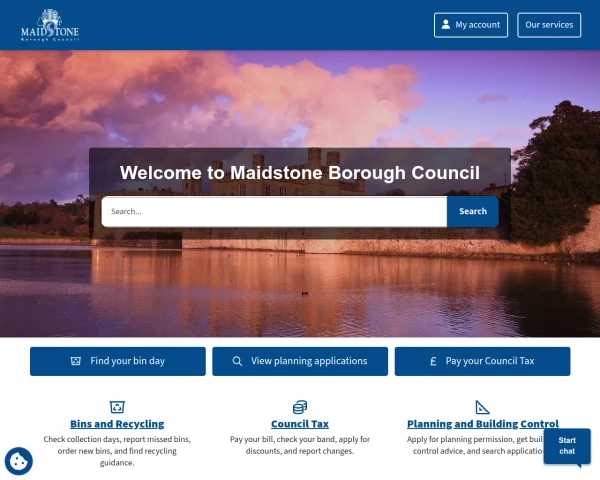Click the coins icon above Council Tax
The height and width of the screenshot is (480, 600).
pyautogui.click(x=300, y=407)
